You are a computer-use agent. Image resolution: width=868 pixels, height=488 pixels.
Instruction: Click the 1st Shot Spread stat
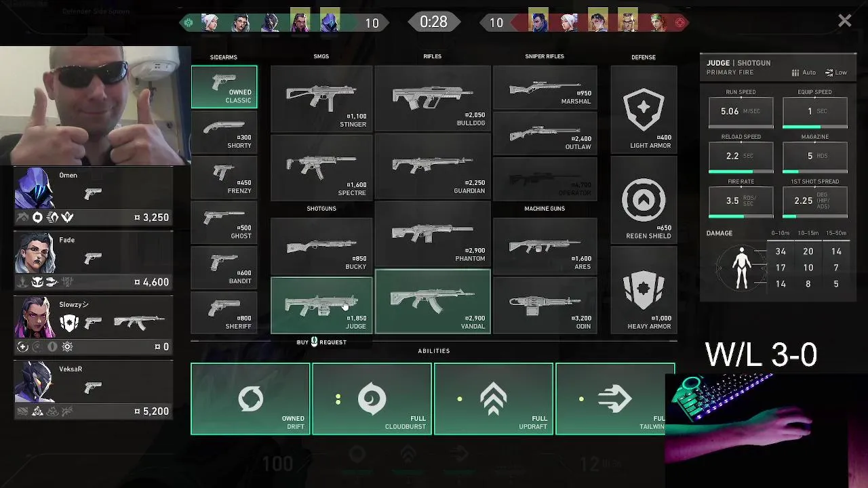coord(815,201)
